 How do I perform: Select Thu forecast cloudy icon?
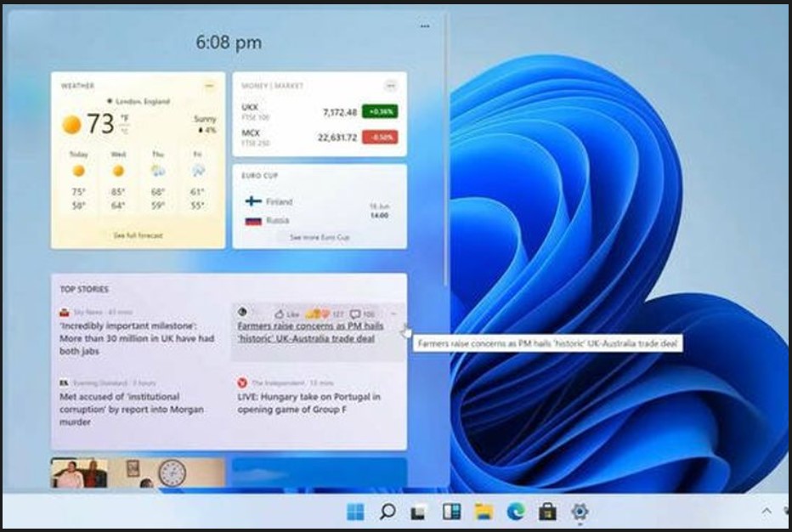(x=158, y=171)
